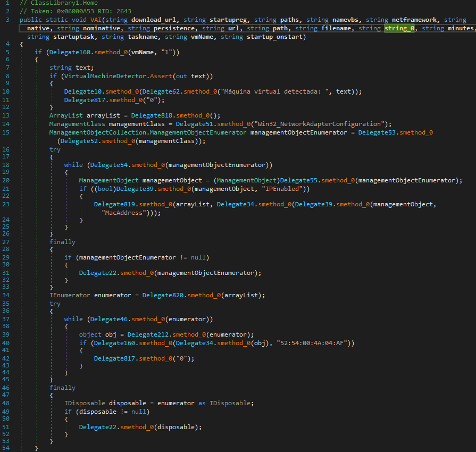The height and width of the screenshot is (452, 476).
Task: Open the Delegate10 reference on line 10
Action: tap(82, 91)
